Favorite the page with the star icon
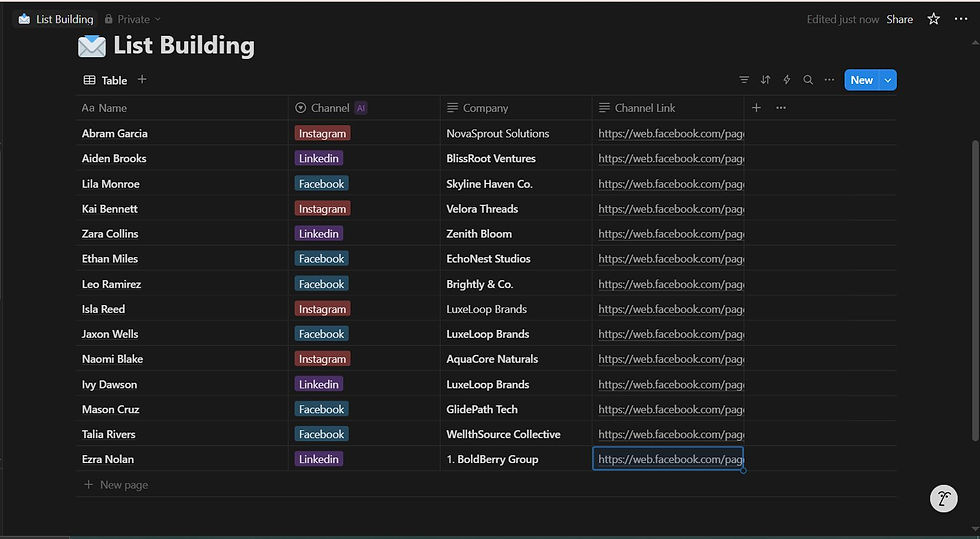This screenshot has width=980, height=539. coord(934,19)
